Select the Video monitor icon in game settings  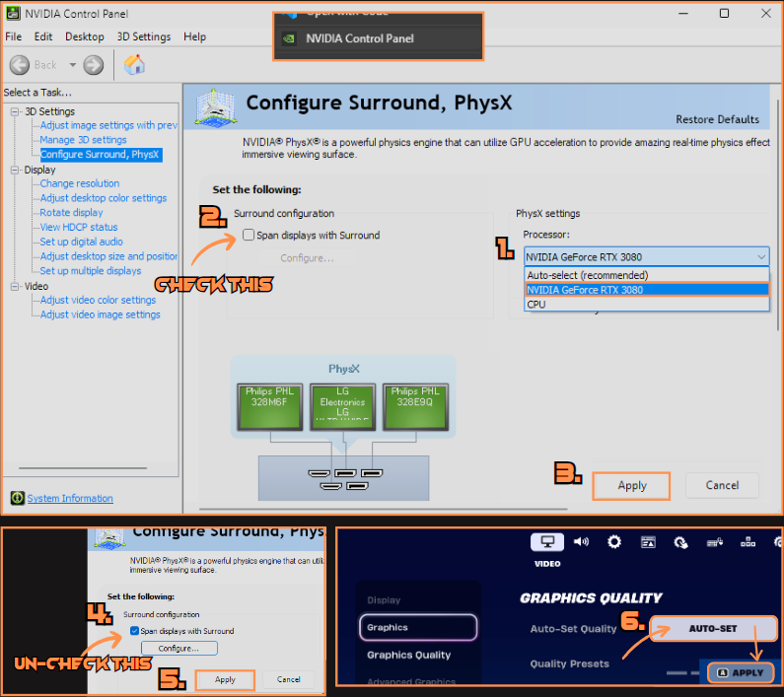point(547,541)
